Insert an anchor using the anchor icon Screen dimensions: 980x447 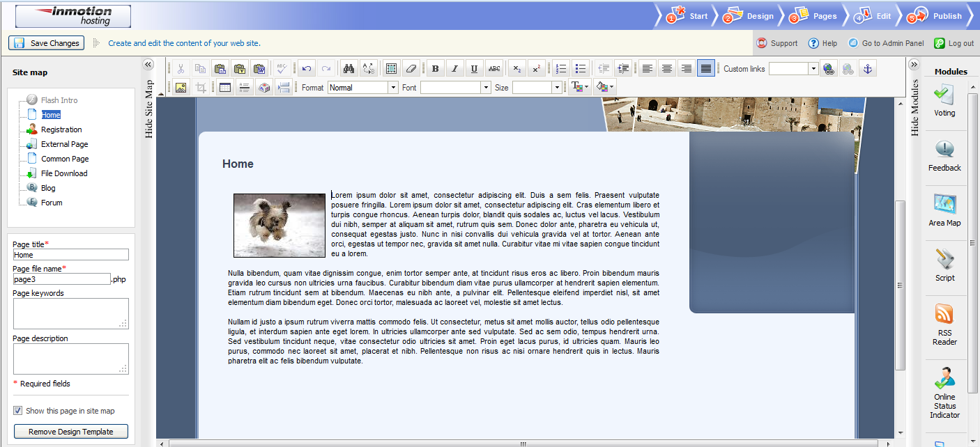coord(867,68)
